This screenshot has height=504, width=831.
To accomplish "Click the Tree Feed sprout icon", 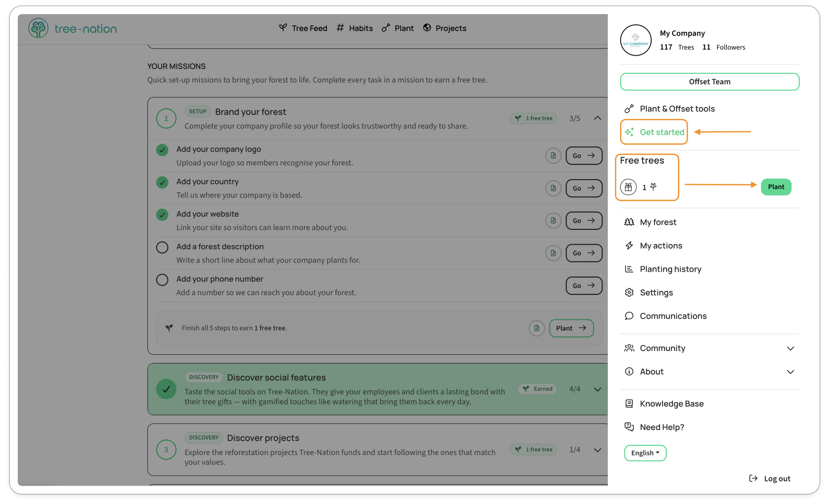I will [283, 28].
